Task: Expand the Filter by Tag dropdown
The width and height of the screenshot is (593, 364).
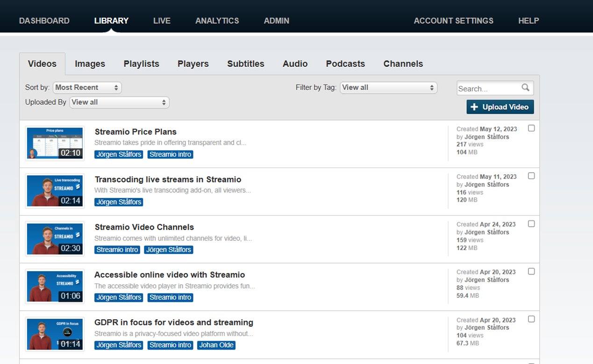Action: (388, 87)
